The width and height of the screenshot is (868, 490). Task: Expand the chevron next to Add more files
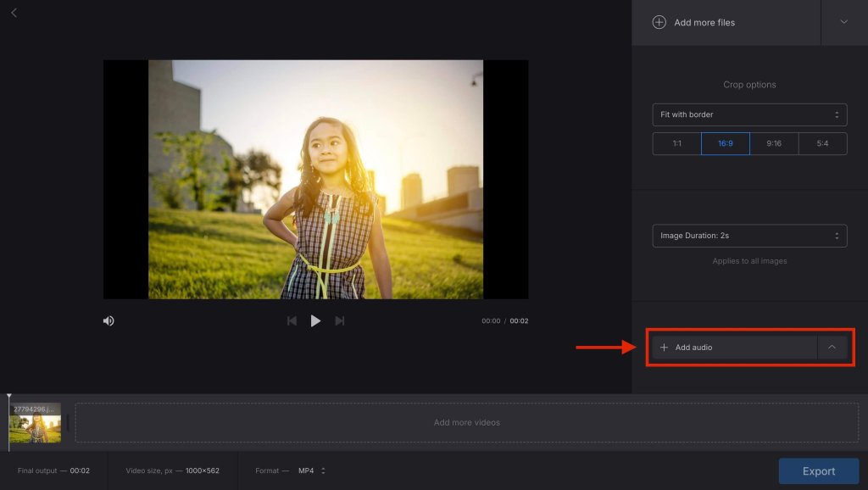[844, 22]
